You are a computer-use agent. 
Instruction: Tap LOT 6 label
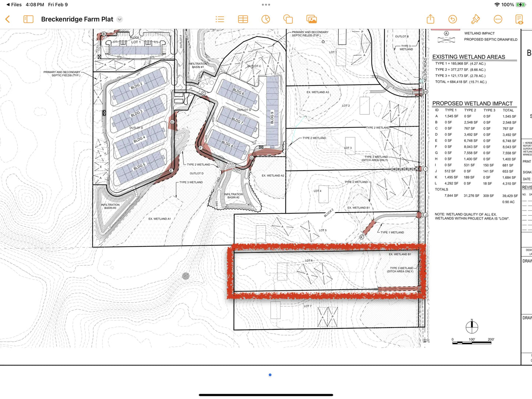coord(309,260)
